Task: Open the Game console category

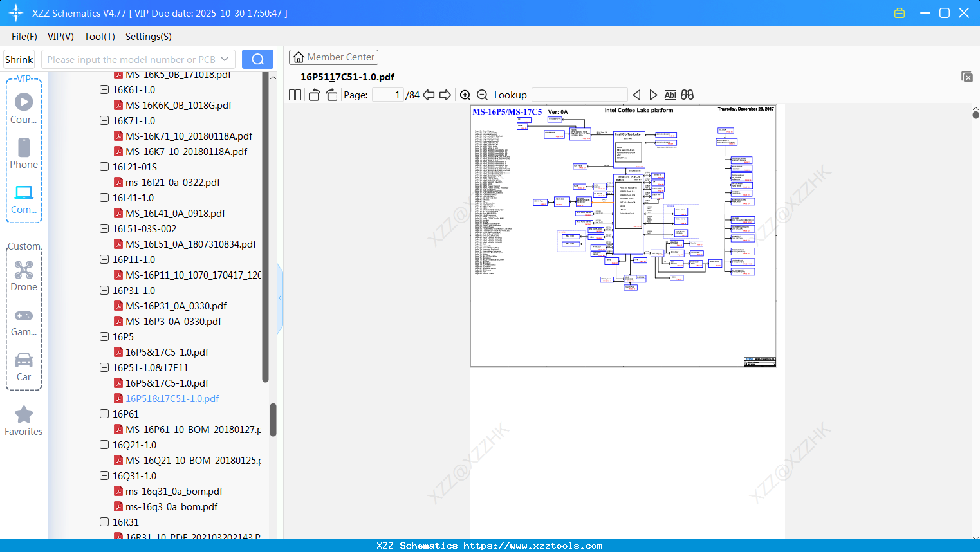Action: point(24,322)
